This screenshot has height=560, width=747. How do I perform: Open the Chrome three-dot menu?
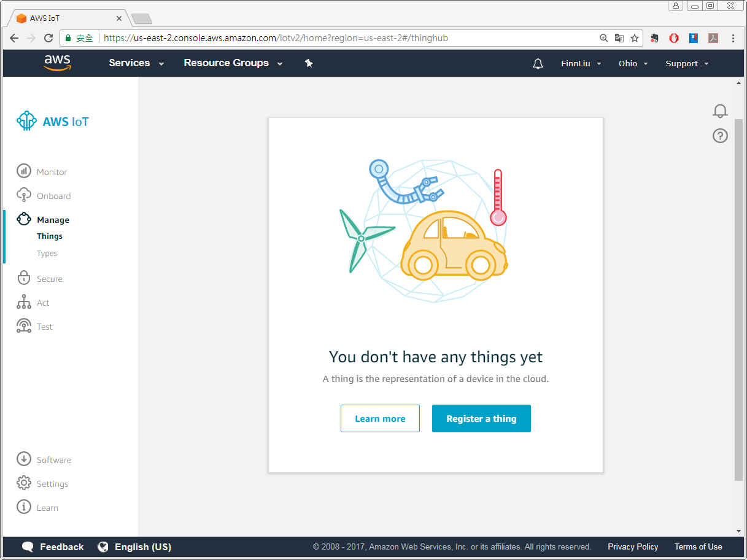(x=733, y=38)
